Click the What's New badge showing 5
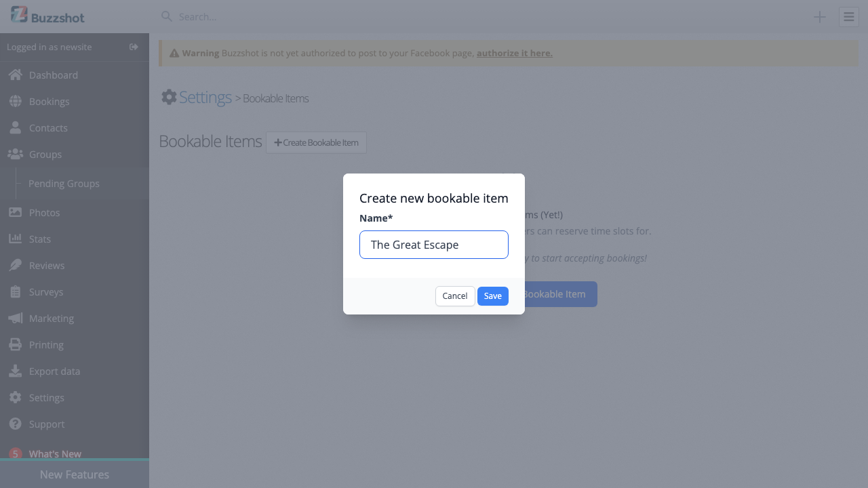 (x=15, y=454)
